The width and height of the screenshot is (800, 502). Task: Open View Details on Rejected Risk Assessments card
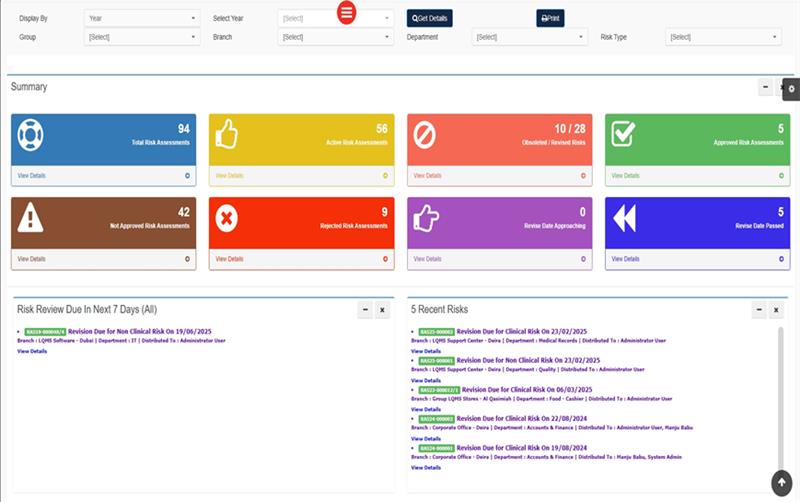[230, 259]
